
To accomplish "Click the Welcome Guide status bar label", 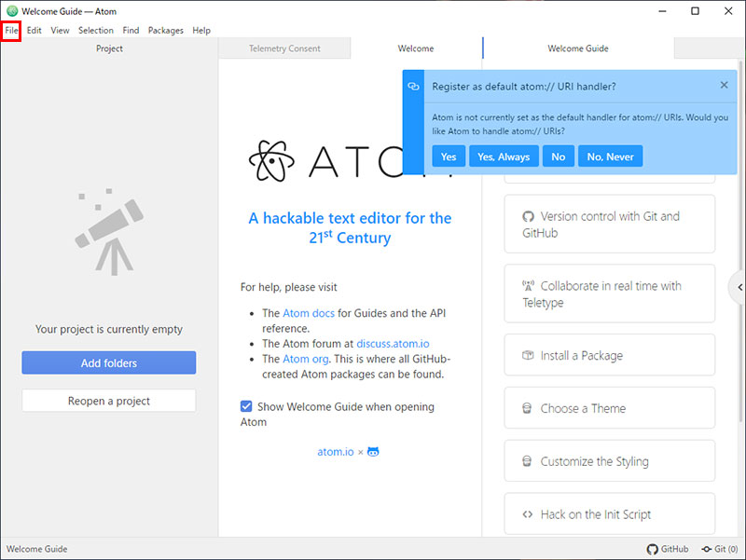I will pyautogui.click(x=36, y=549).
